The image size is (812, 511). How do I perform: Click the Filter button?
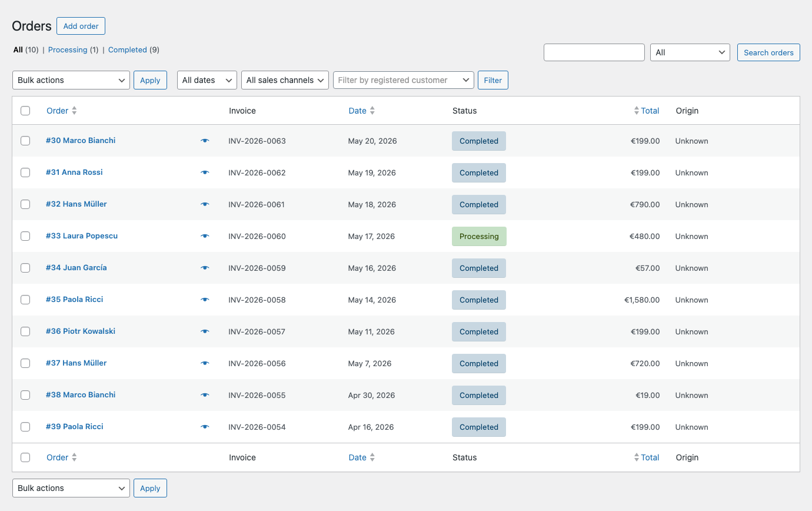(493, 80)
